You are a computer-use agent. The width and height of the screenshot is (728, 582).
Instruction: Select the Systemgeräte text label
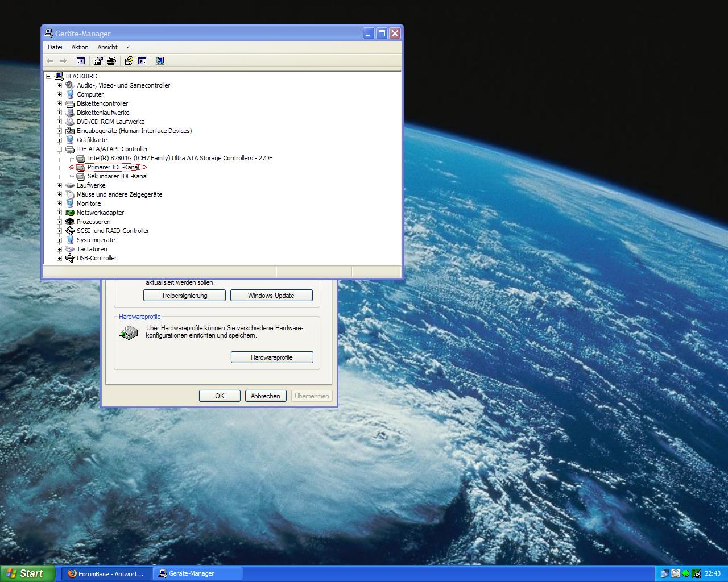(96, 240)
